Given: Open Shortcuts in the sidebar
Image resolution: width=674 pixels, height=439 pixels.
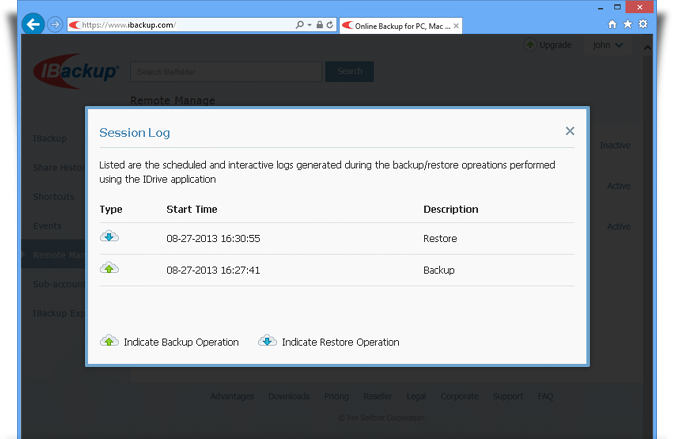Looking at the screenshot, I should [x=54, y=196].
